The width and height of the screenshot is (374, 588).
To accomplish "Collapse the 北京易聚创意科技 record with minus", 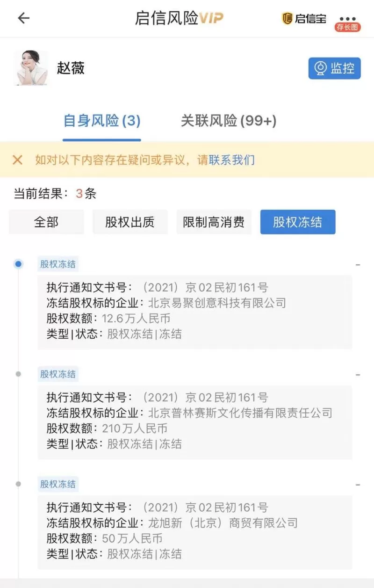I will [358, 265].
